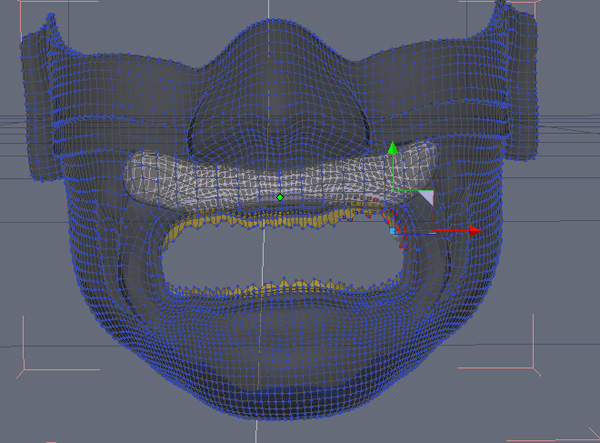The width and height of the screenshot is (600, 443).
Task: Grab the green Y-axis arrow of the gizmo
Action: [393, 148]
